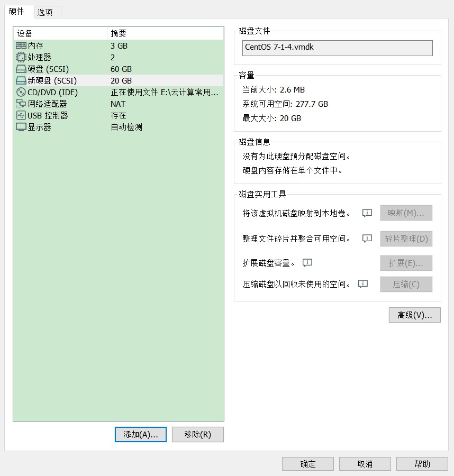454x476 pixels.
Task: Click the processor (处理器) chip icon
Action: [x=21, y=57]
